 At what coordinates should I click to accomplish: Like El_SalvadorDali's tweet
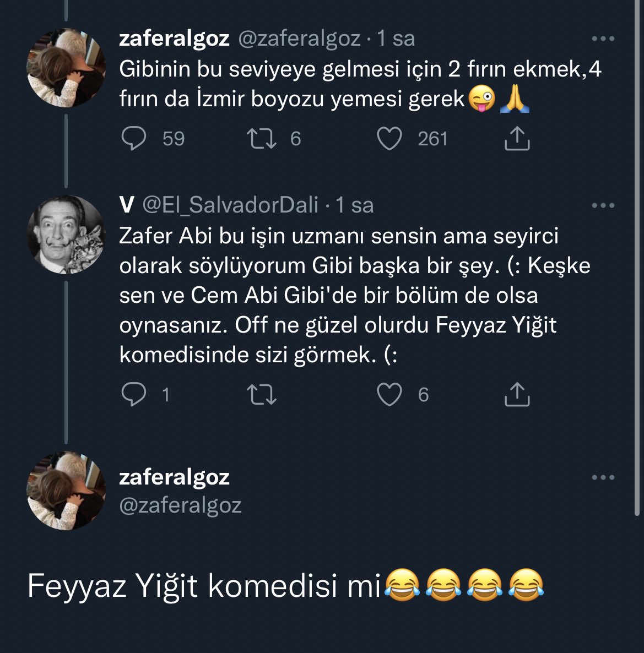[x=389, y=394]
